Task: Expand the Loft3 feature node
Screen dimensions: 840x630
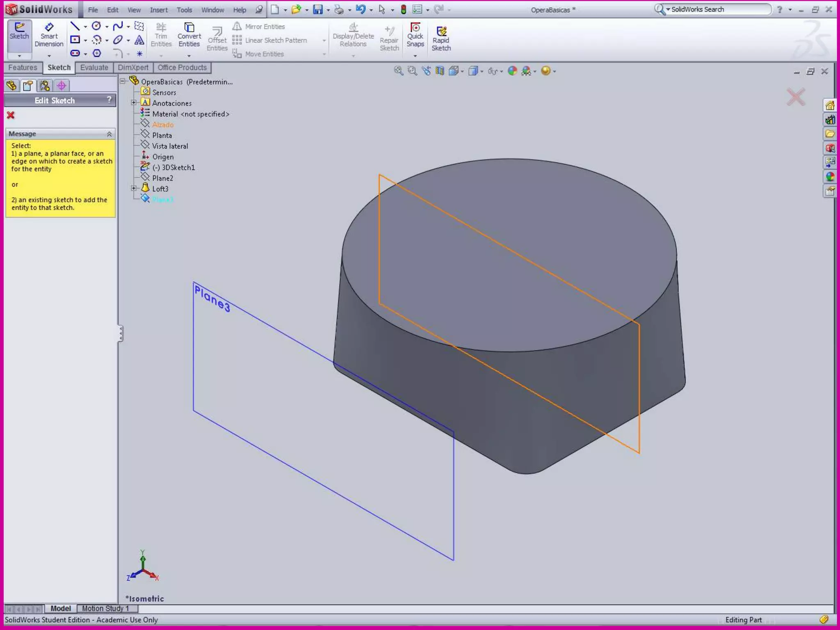Action: (x=134, y=188)
